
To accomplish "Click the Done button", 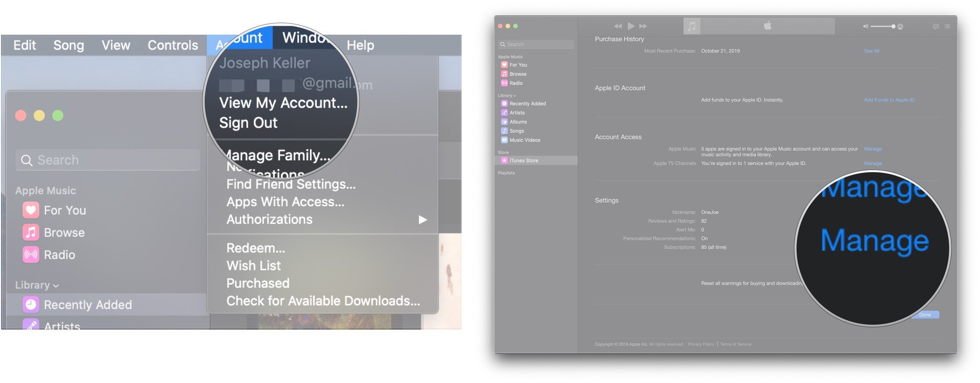I will tap(925, 315).
